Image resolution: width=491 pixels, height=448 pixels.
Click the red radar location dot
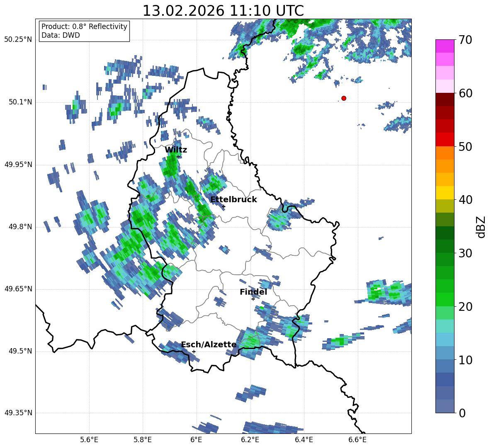coord(343,98)
